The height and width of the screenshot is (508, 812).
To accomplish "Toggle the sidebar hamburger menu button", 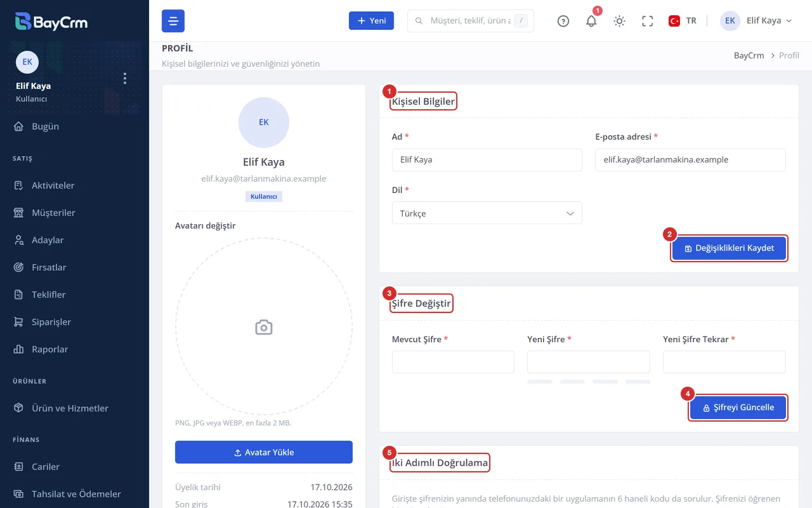I will (173, 21).
